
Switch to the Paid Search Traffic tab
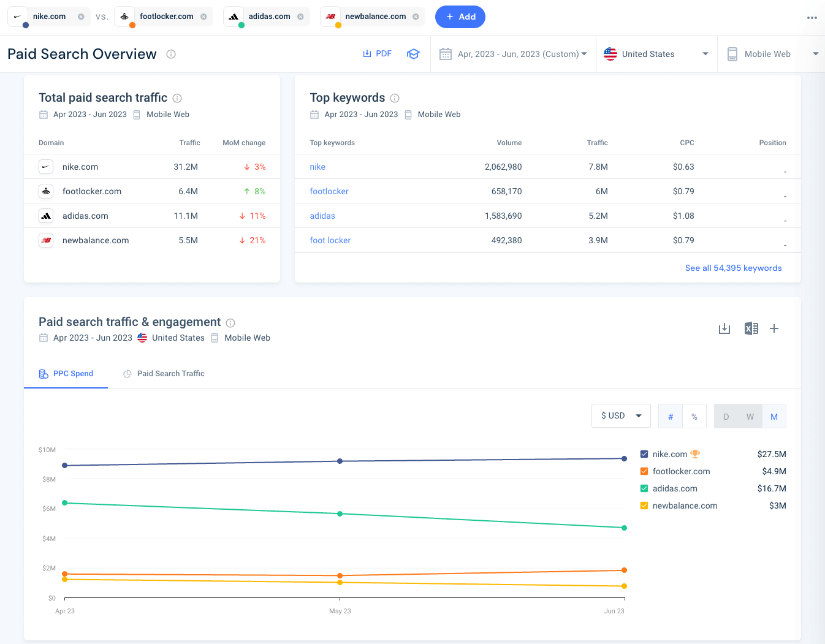click(x=164, y=373)
